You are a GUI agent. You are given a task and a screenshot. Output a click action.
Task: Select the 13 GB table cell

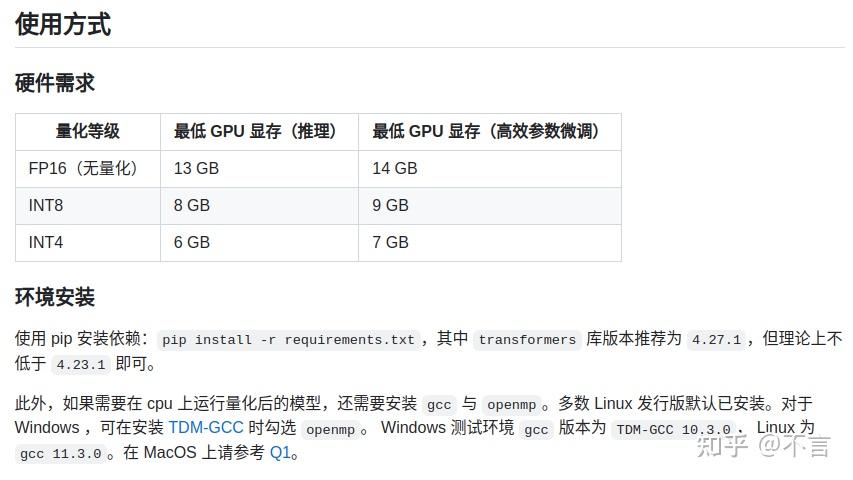pyautogui.click(x=196, y=168)
